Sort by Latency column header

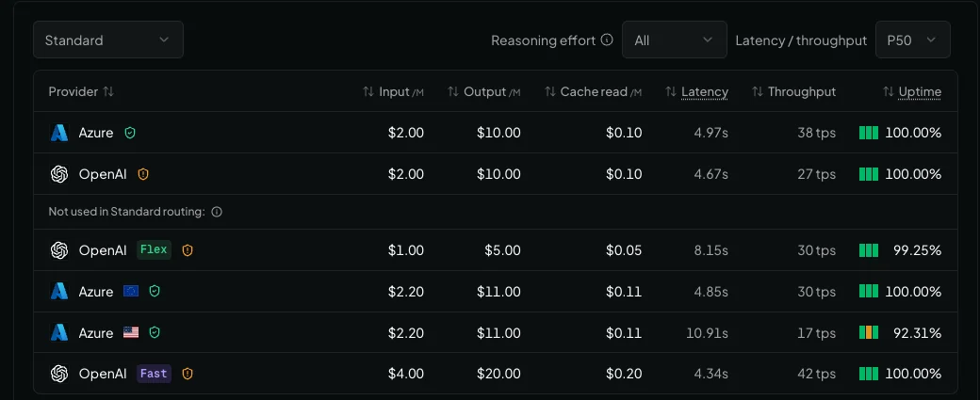point(697,91)
